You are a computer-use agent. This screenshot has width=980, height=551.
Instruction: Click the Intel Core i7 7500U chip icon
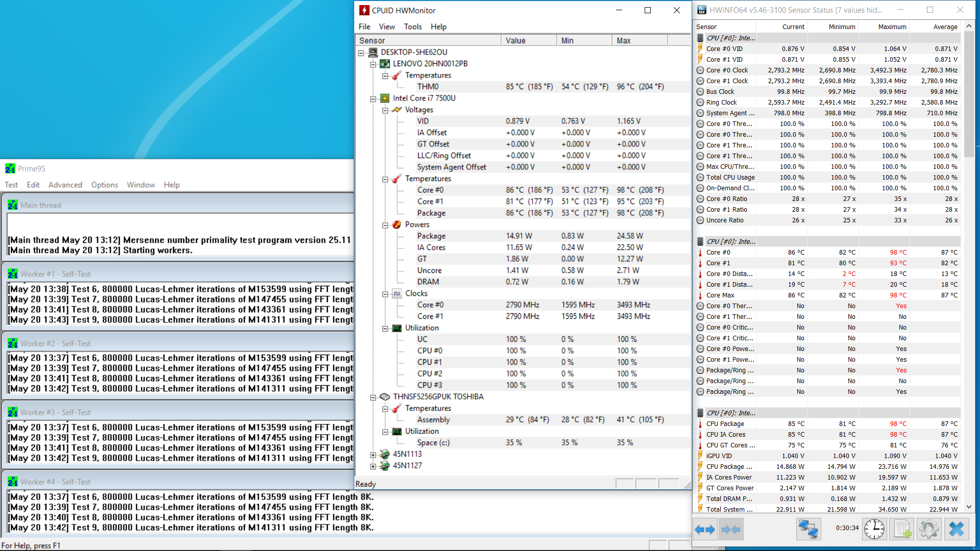click(385, 98)
